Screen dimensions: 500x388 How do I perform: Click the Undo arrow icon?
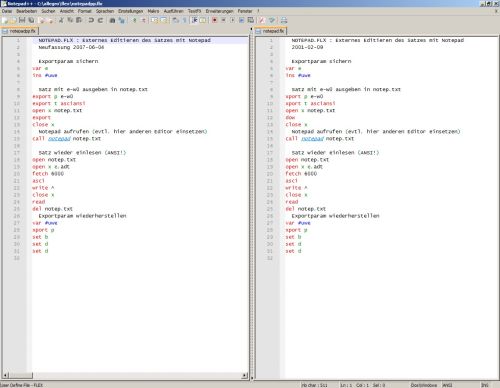tap(91, 20)
